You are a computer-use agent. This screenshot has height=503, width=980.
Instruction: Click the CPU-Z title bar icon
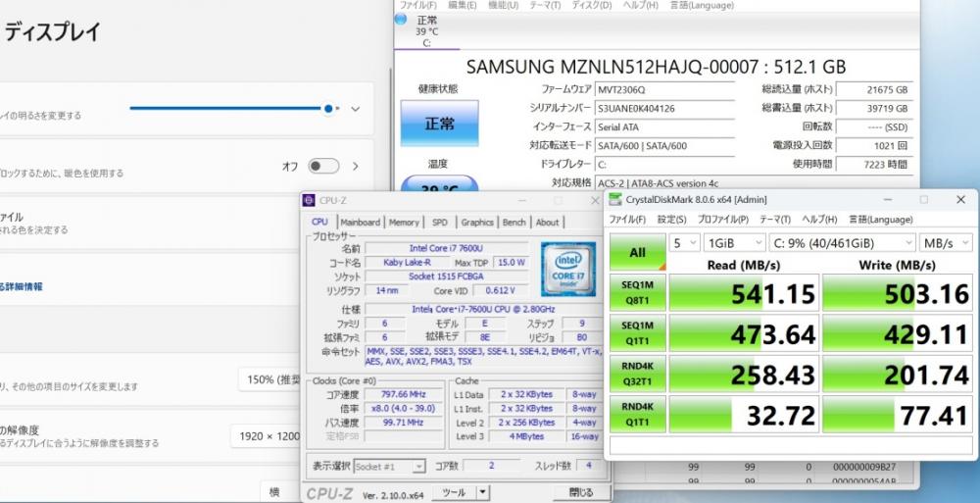point(308,200)
